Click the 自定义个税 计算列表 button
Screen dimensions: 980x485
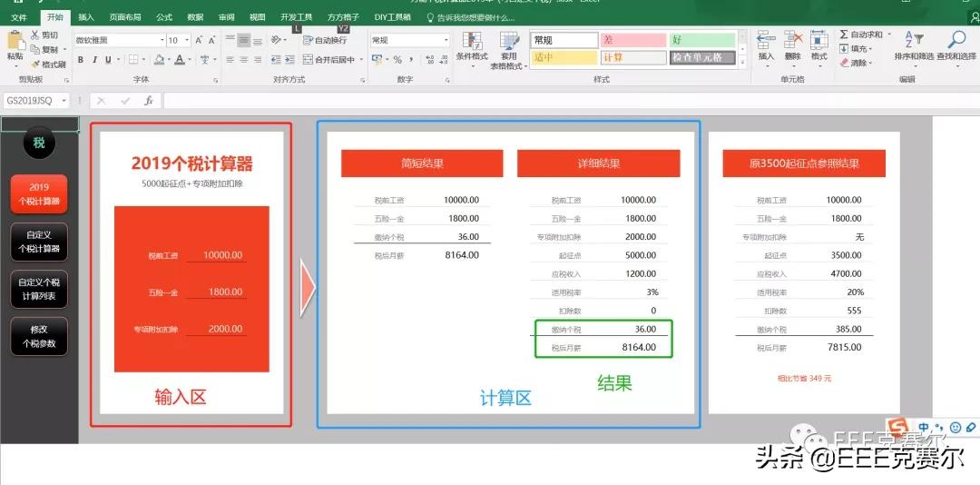tap(39, 289)
